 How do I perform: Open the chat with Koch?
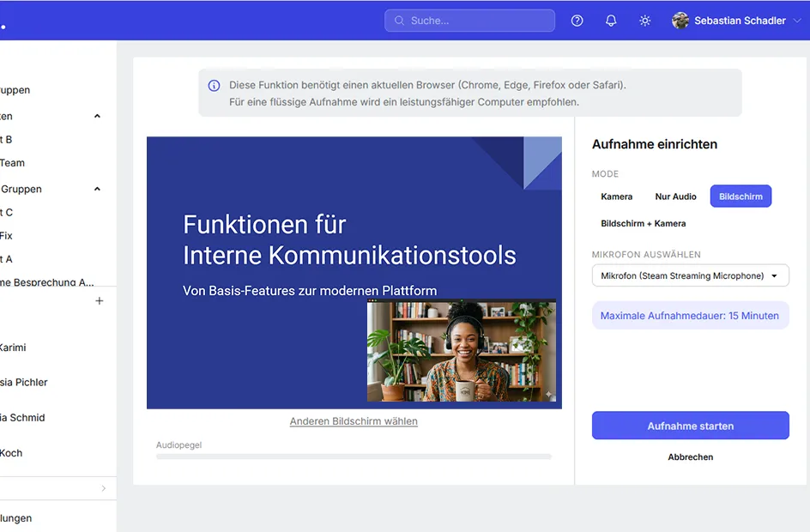point(11,453)
